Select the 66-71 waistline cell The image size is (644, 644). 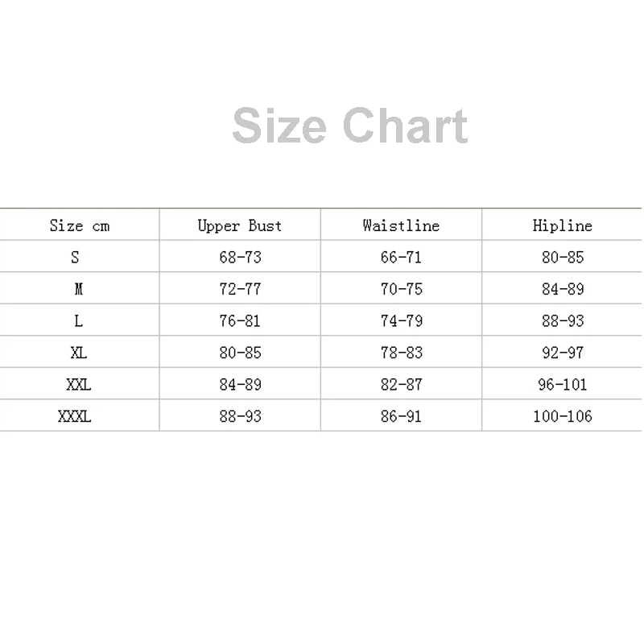point(401,256)
